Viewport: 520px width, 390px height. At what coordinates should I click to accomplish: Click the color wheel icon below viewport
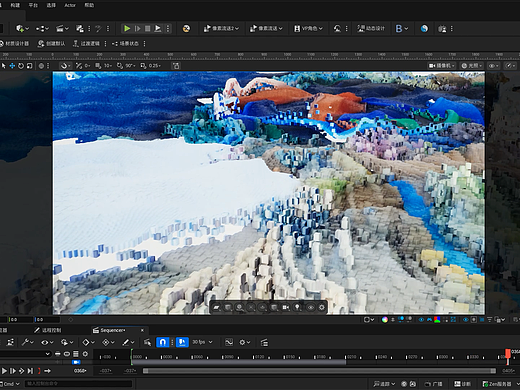(x=385, y=320)
